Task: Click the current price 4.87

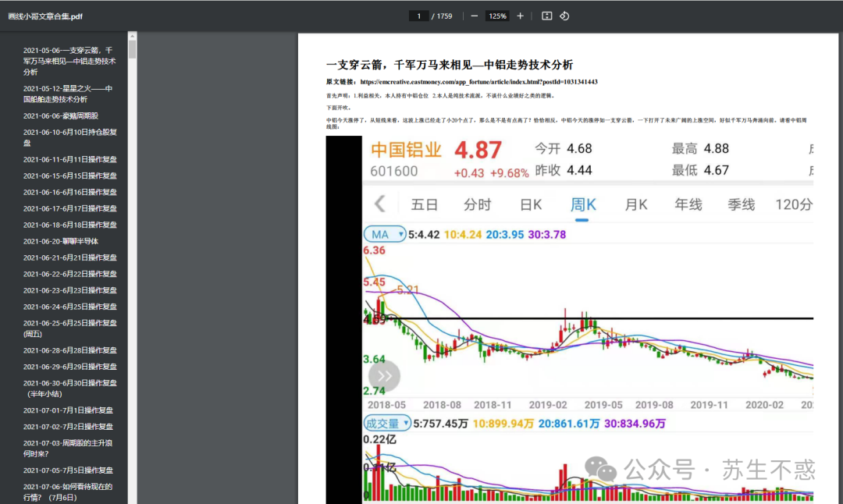Action: [478, 150]
